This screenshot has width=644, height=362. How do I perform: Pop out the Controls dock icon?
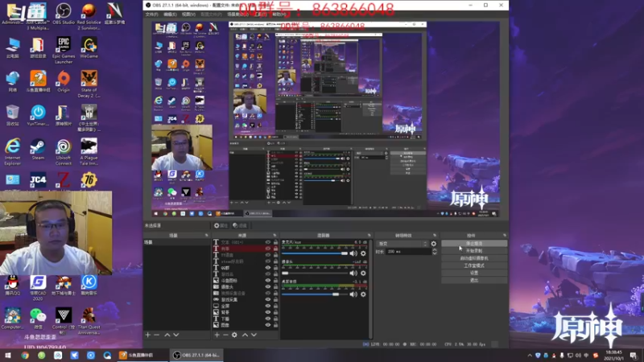(505, 235)
